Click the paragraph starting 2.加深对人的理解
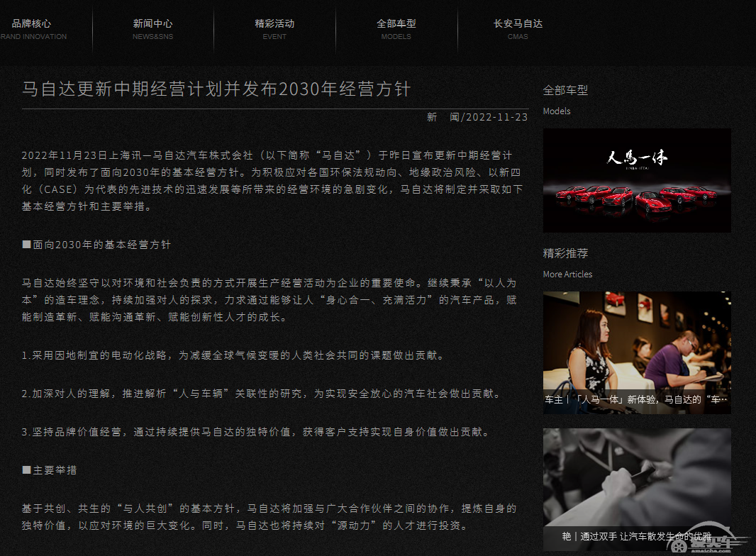Viewport: 756px width, 556px height. coord(261,394)
